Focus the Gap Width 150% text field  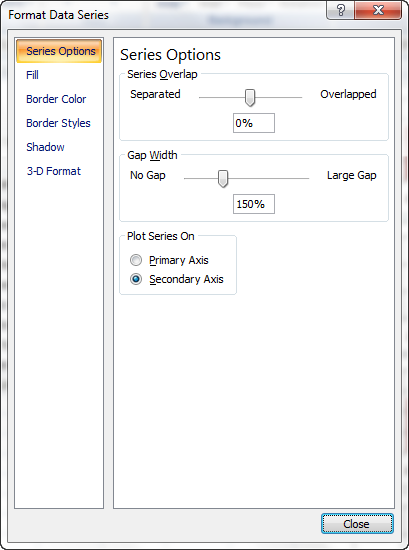coord(254,204)
